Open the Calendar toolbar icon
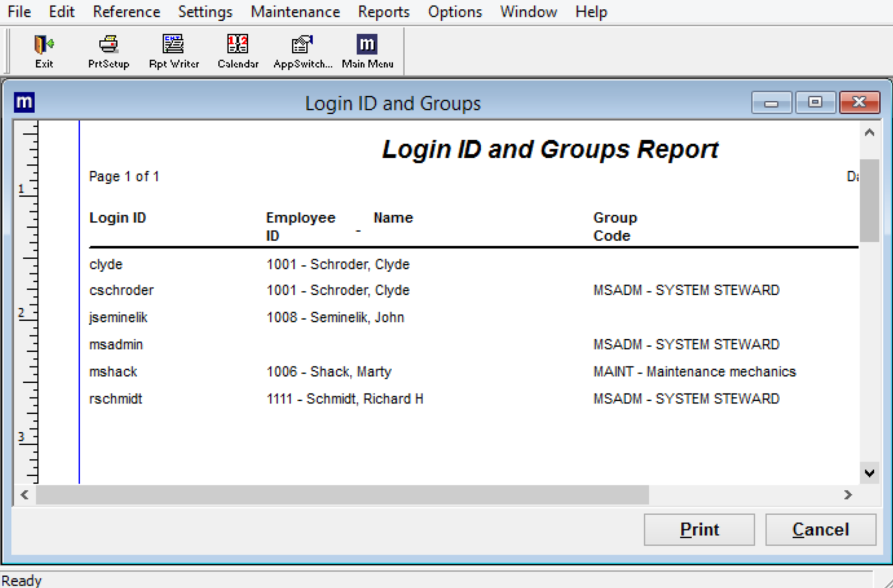The image size is (893, 588). click(x=237, y=51)
